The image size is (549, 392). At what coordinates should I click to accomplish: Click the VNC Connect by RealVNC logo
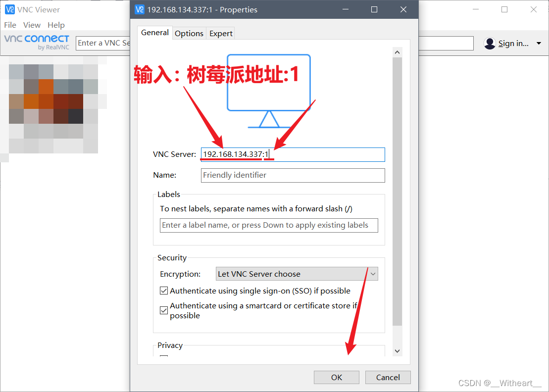point(37,42)
